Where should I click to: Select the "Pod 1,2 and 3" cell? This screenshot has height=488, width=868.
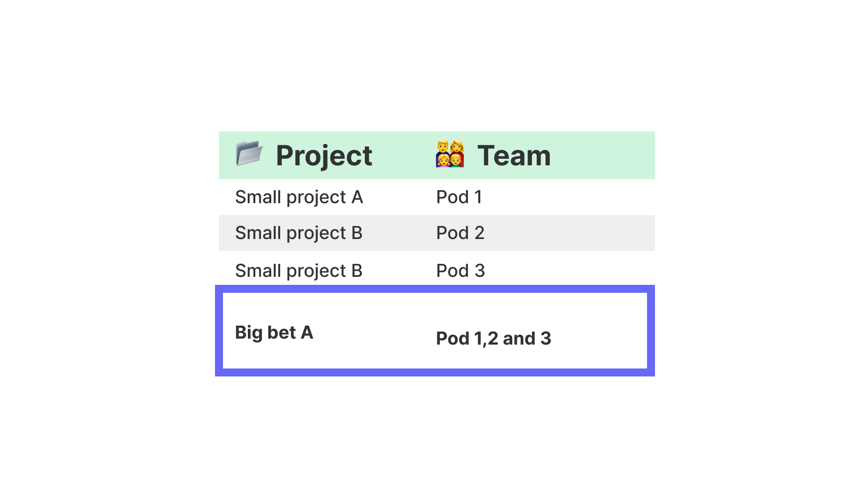pyautogui.click(x=493, y=339)
